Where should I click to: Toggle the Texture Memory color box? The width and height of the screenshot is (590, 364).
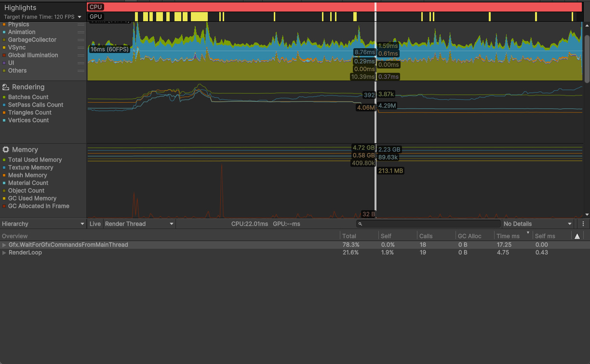4,167
